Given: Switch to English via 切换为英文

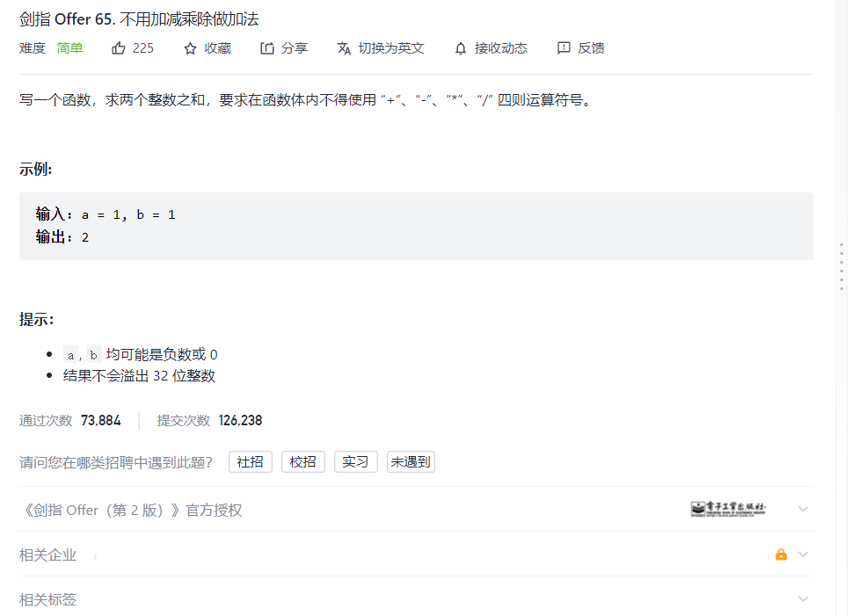Looking at the screenshot, I should [391, 48].
